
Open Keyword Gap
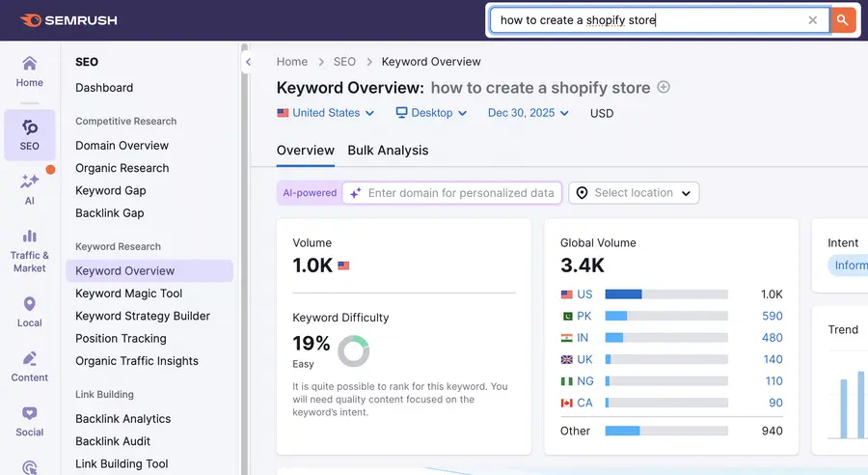click(111, 190)
